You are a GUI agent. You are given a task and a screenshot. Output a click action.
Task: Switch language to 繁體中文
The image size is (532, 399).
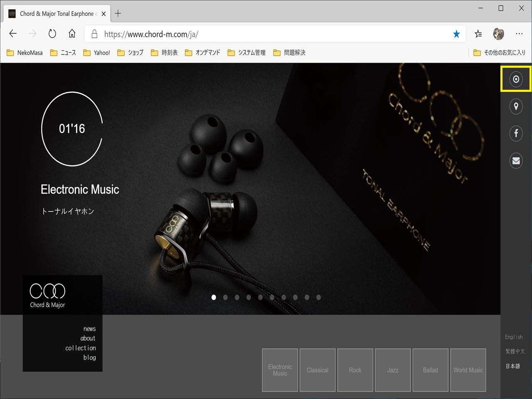[515, 351]
